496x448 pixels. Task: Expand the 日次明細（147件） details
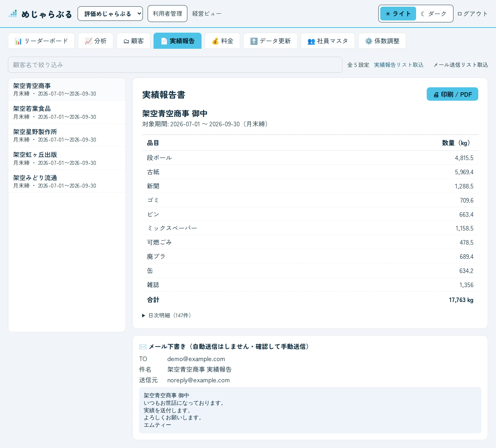(x=167, y=315)
